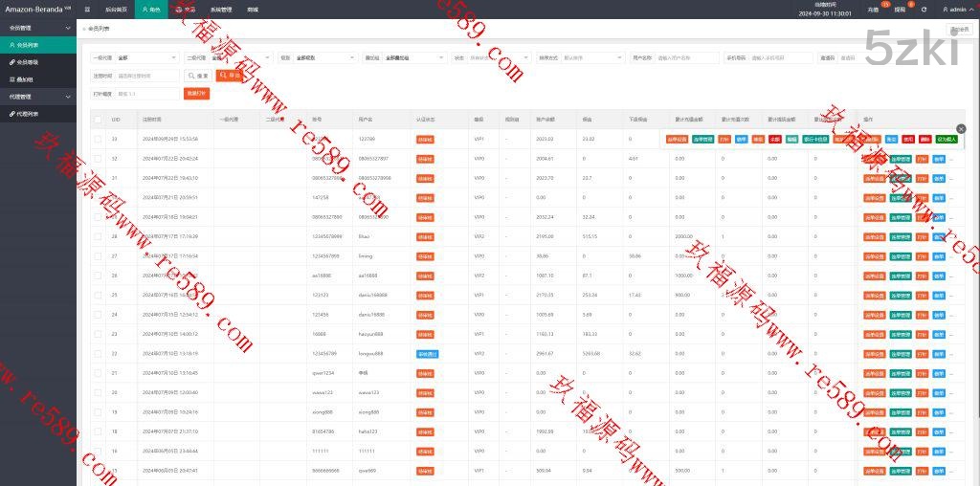
Task: Open the 提现 withdrawal notifications
Action: point(900,10)
